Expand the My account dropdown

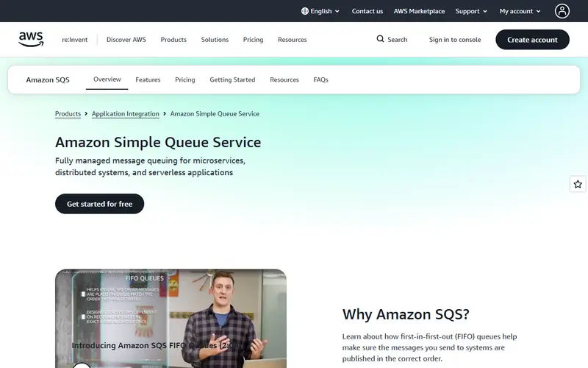520,11
